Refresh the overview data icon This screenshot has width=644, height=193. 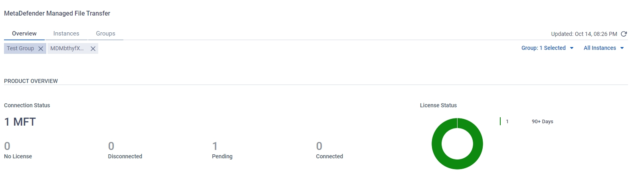point(624,34)
